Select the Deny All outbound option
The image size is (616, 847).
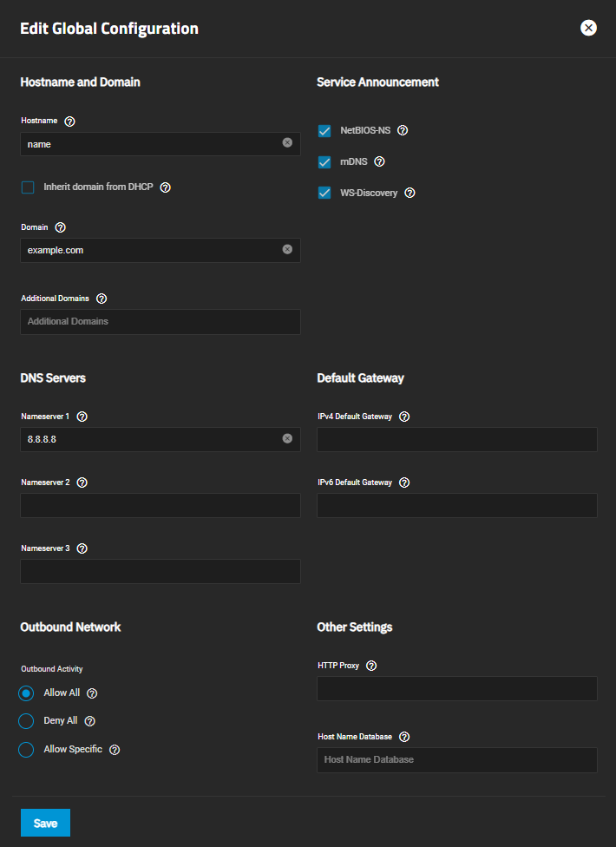click(26, 721)
